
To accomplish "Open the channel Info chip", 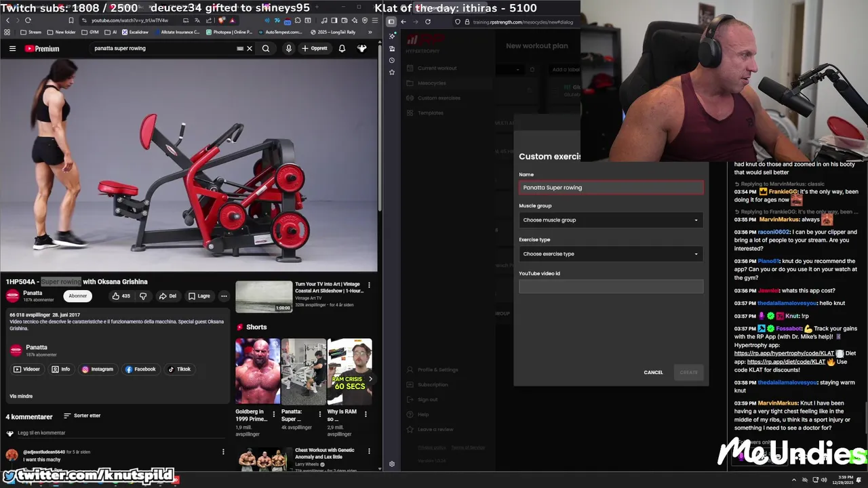I will [x=61, y=369].
